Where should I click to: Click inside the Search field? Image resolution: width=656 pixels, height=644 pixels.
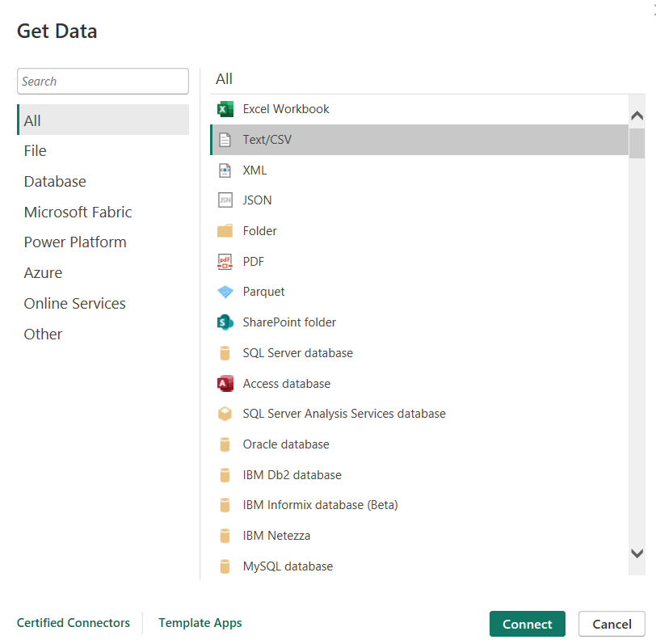tap(103, 81)
